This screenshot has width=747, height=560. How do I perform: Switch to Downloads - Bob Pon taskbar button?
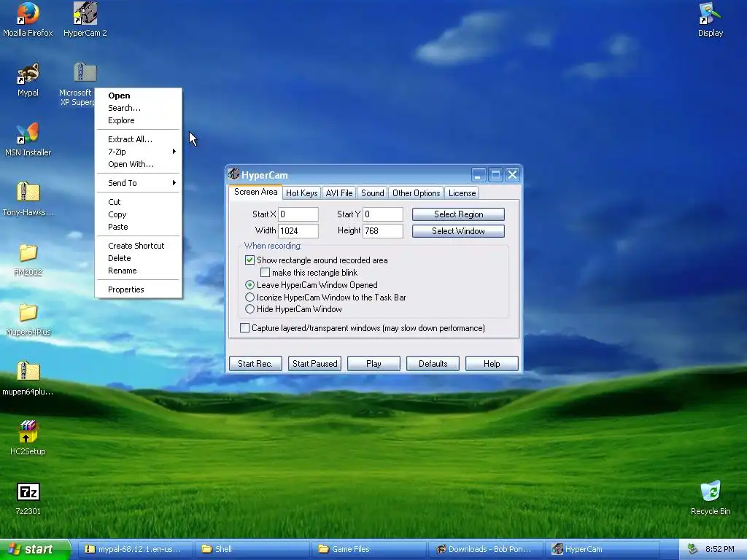click(x=486, y=549)
